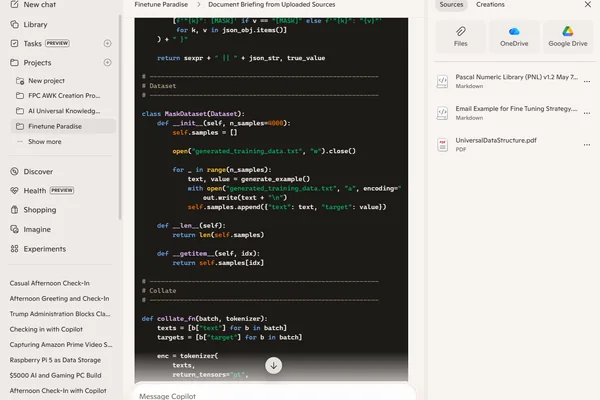
Task: Open the Imagine icon
Action: point(14,229)
